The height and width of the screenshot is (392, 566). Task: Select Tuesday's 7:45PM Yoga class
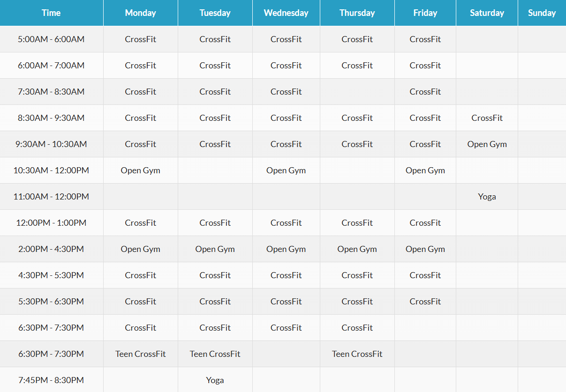click(215, 380)
